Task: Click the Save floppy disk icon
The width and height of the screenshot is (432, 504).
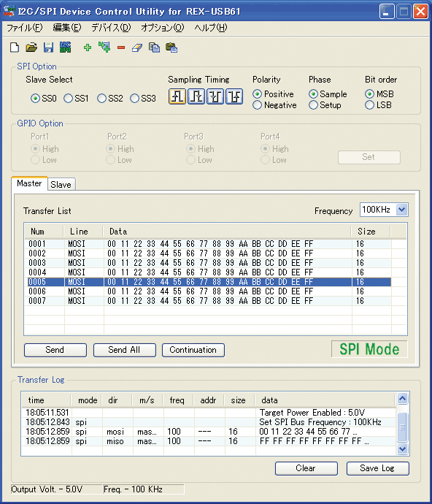Action: [x=48, y=47]
